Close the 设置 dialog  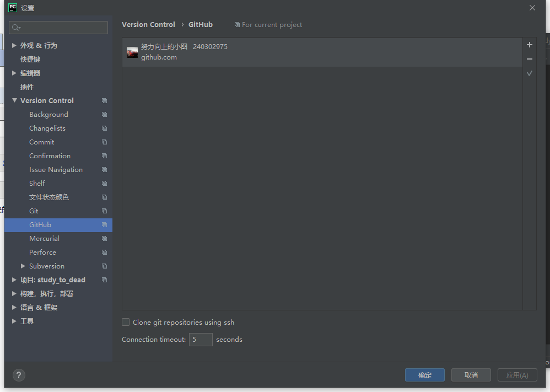pyautogui.click(x=532, y=8)
